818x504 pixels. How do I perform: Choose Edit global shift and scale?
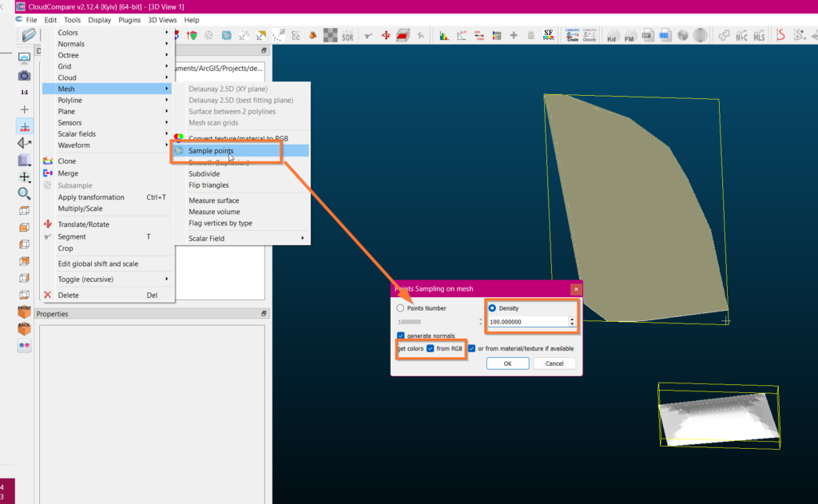click(108, 264)
